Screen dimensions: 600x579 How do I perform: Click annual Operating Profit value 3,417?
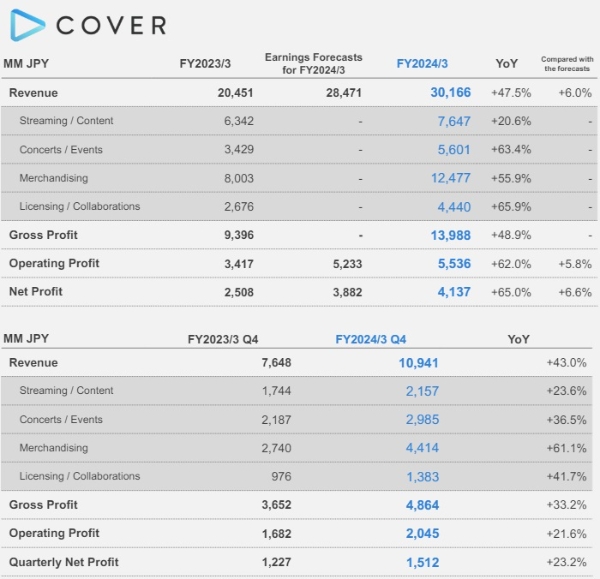[239, 264]
